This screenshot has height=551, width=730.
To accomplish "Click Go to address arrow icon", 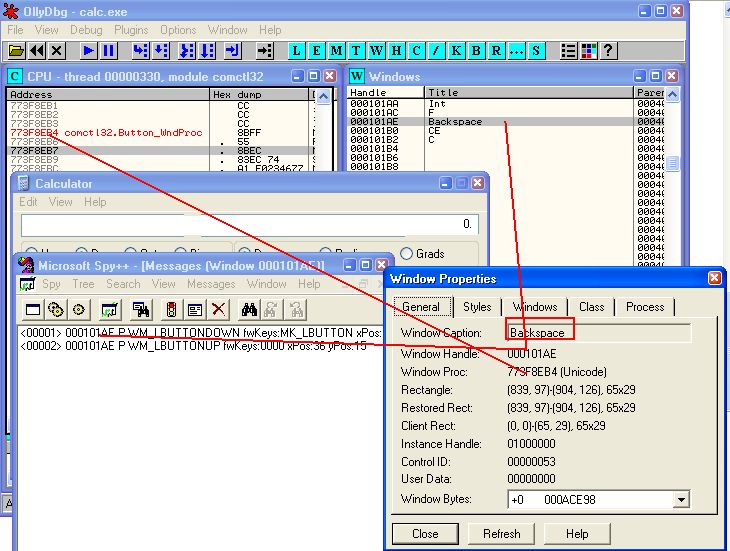I will point(264,50).
